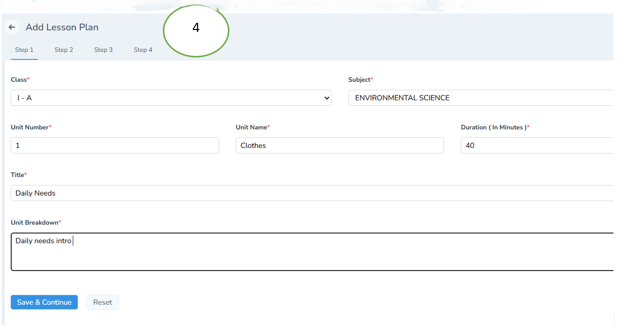Switch to the Step 2 tab

64,49
